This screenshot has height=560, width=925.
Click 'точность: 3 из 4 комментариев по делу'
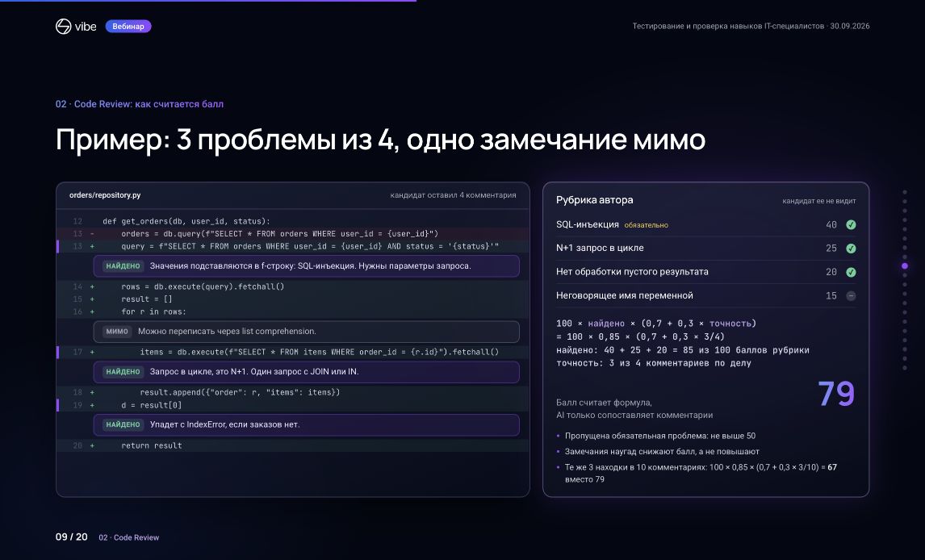point(654,363)
